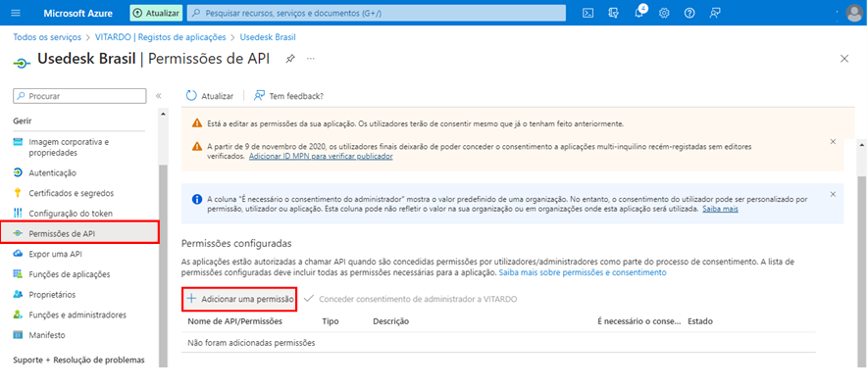Collapse the sidebar with double chevron
Image resolution: width=868 pixels, height=387 pixels.
(158, 96)
